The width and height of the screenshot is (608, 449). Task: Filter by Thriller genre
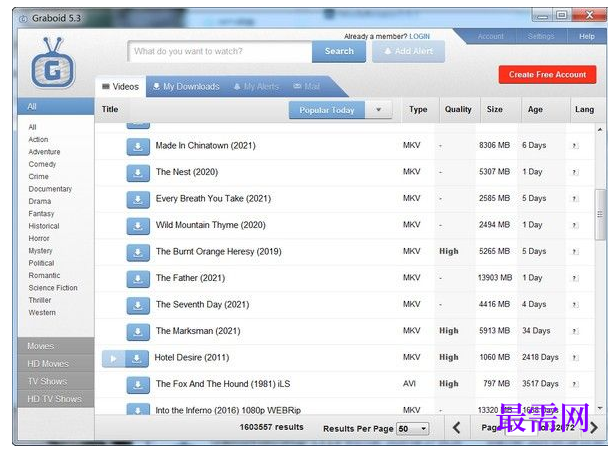click(40, 300)
